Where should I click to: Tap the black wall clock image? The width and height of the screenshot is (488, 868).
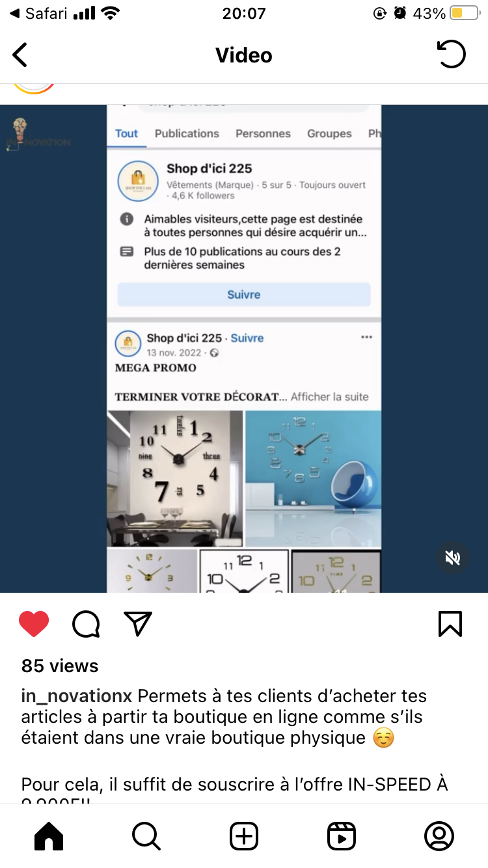point(175,479)
